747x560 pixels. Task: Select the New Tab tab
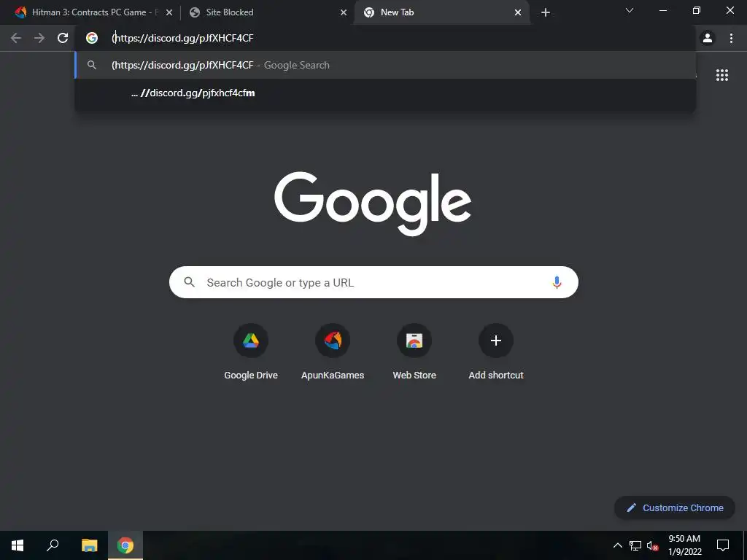click(441, 12)
